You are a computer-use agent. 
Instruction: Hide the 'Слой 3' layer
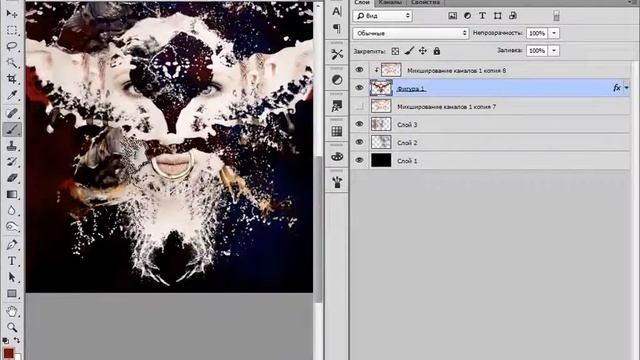pos(359,124)
